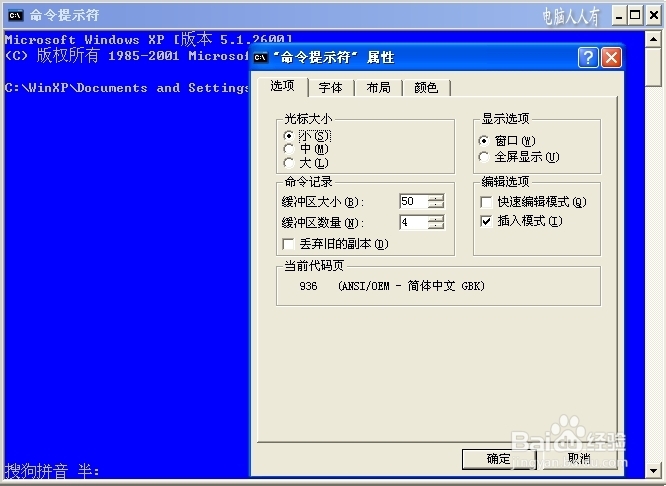This screenshot has height=486, width=666.
Task: Switch to the Colors (颜色) tab
Action: tap(426, 88)
